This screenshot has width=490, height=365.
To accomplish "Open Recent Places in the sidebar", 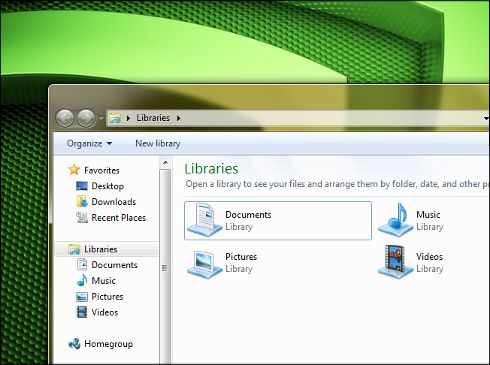I will click(x=119, y=218).
